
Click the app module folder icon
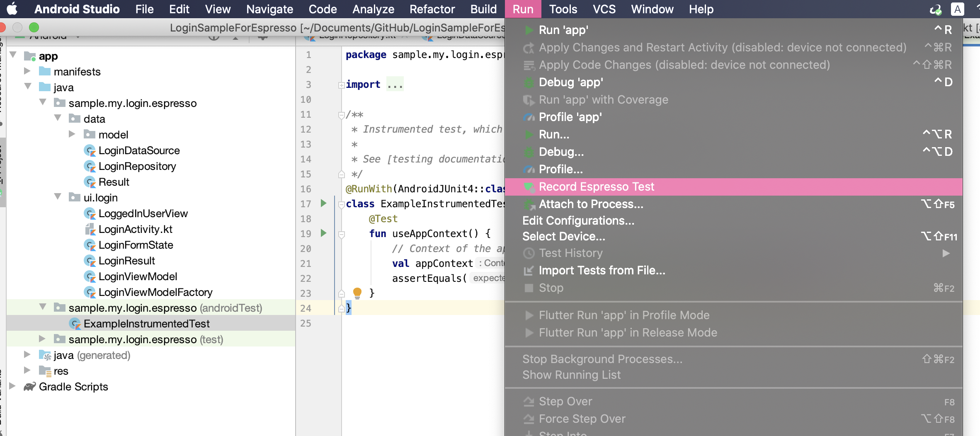30,56
